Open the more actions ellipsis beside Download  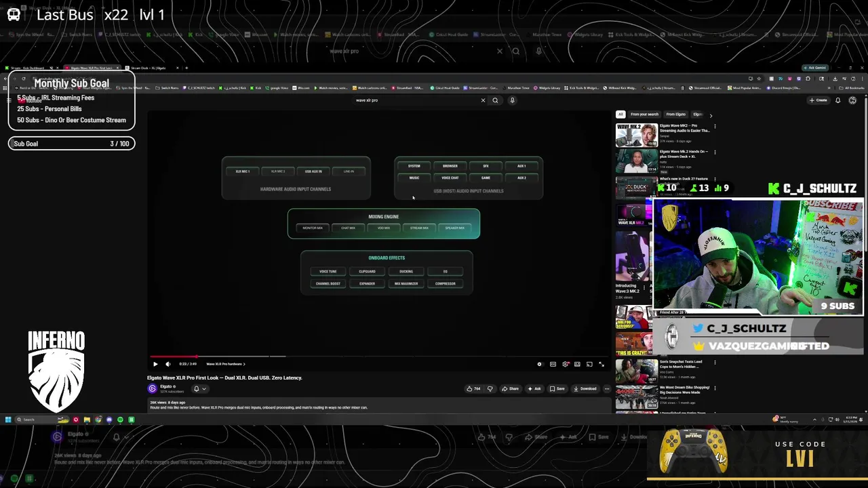[607, 388]
